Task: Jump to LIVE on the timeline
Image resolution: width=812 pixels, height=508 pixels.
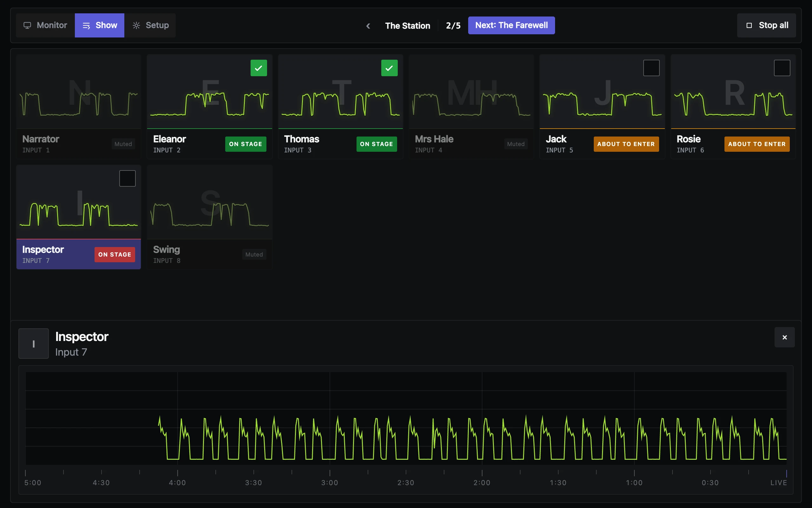Action: (x=778, y=483)
